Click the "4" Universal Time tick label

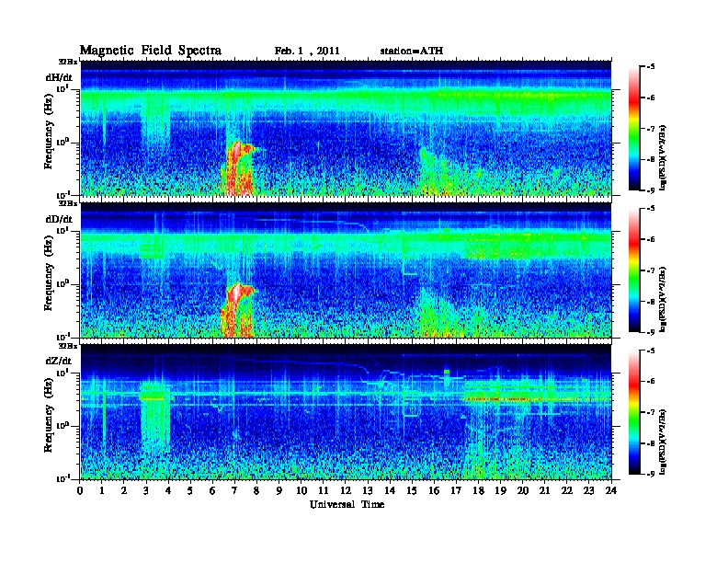click(x=168, y=491)
